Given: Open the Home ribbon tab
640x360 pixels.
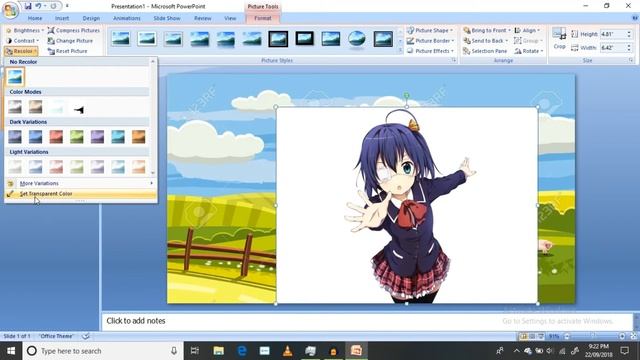Looking at the screenshot, I should pyautogui.click(x=35, y=18).
